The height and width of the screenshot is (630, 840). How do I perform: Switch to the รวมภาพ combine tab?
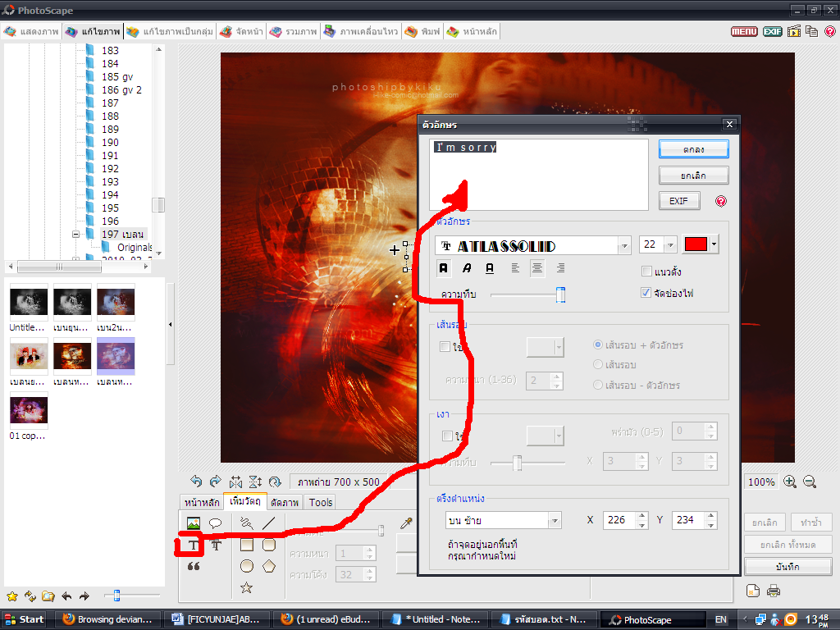tap(294, 32)
